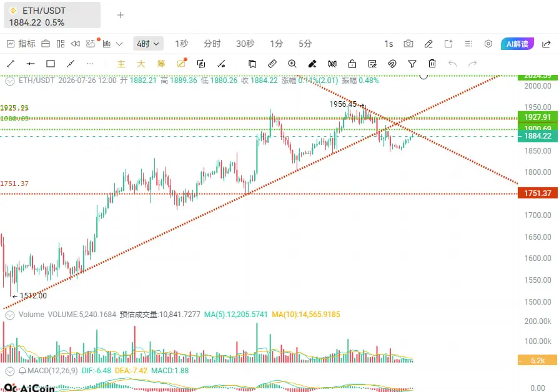Click the MA(5):12,205.5741 volume label
The width and height of the screenshot is (559, 392).
click(x=235, y=315)
